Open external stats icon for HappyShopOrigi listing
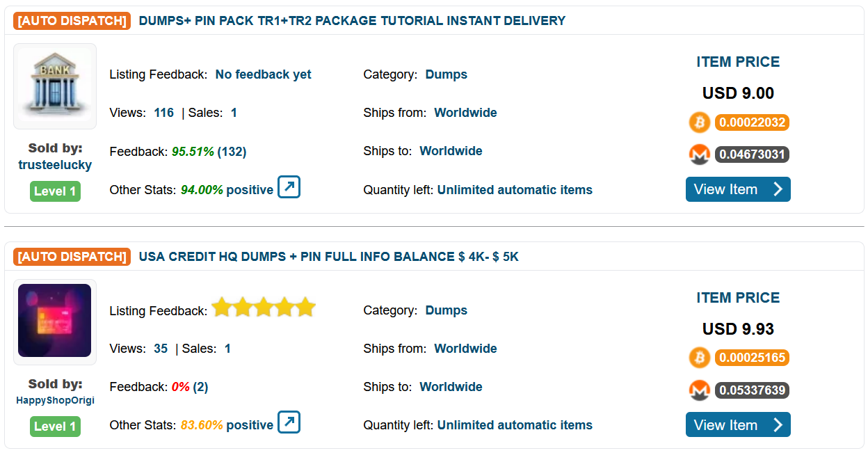Screen dimensions: 868x453 point(289,422)
